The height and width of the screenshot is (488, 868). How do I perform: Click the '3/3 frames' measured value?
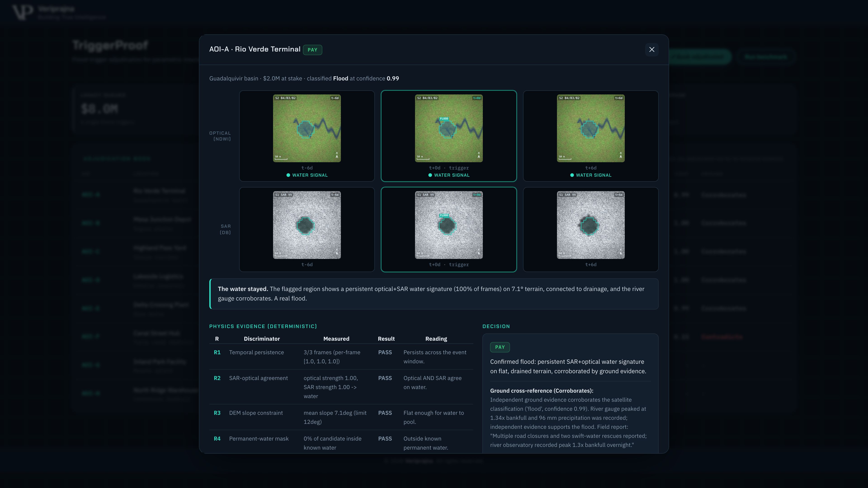[x=332, y=357]
